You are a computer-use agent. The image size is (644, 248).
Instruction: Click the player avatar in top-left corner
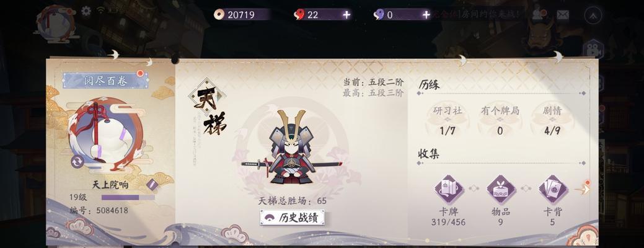(55, 23)
